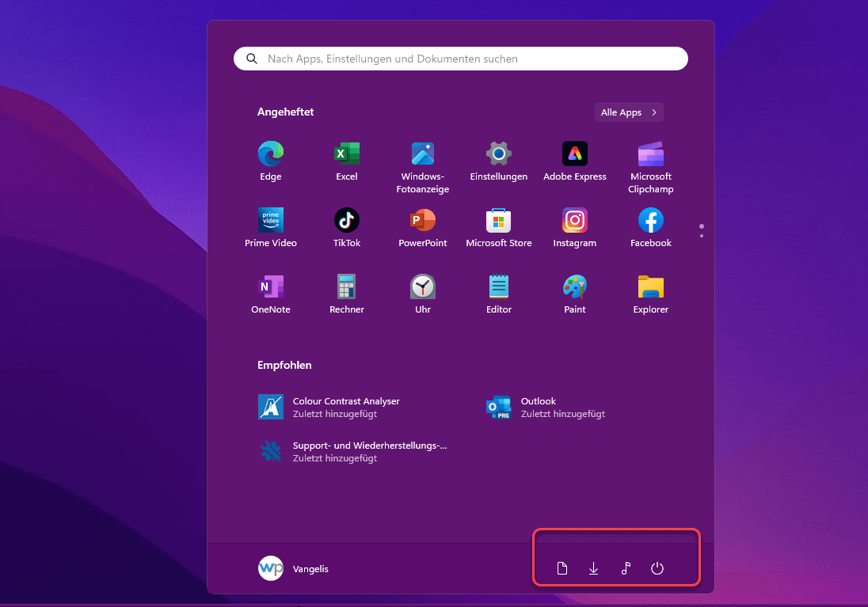The height and width of the screenshot is (607, 868).
Task: Open the Edge browser app
Action: [x=271, y=161]
